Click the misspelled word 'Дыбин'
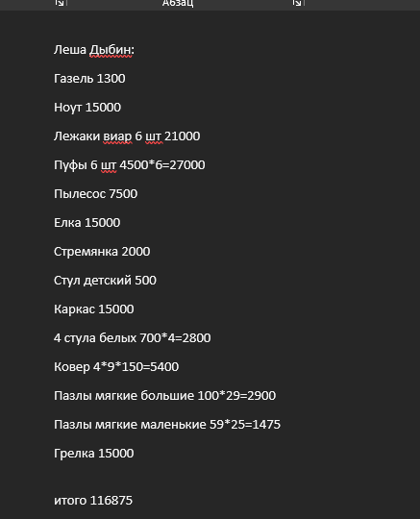The height and width of the screenshot is (519, 420). pos(111,50)
